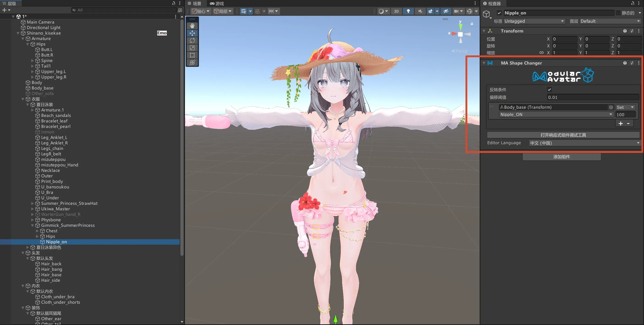Screen dimensions: 644x325
Task: Select the Rect transform tool
Action: [192, 55]
